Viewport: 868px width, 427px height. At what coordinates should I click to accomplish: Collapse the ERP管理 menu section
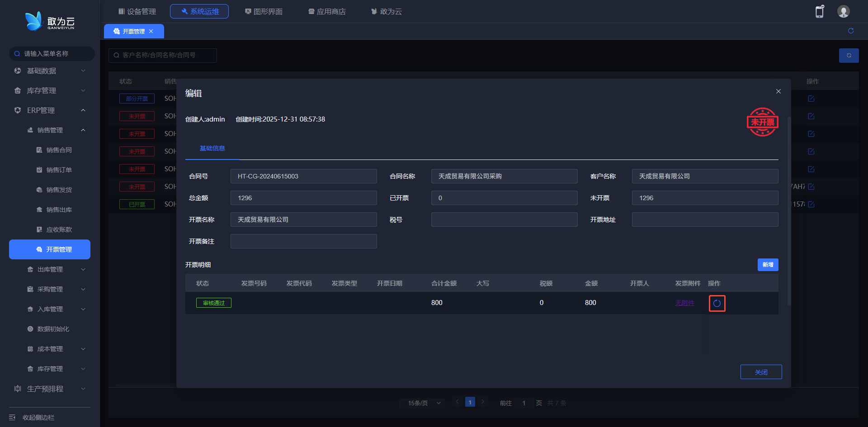49,110
